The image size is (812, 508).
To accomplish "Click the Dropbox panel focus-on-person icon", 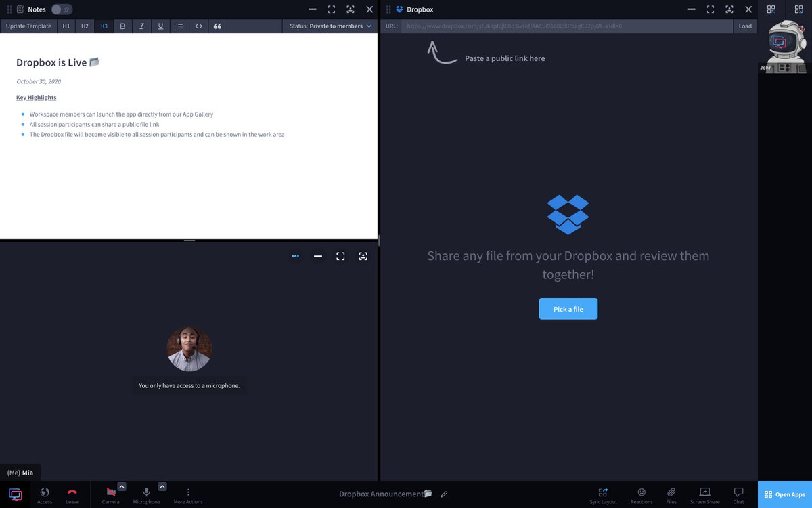I will pyautogui.click(x=729, y=9).
